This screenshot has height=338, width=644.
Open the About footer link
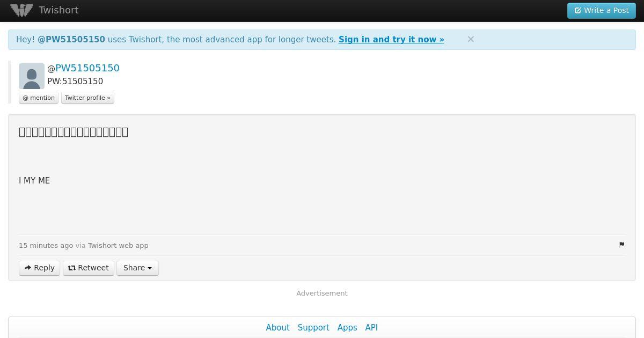click(x=277, y=327)
